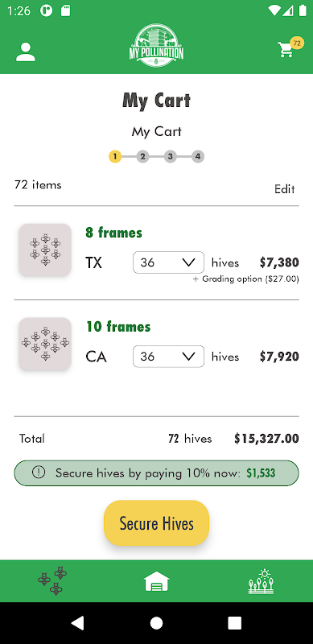Open the user profile icon
Screen dimensions: 313x644
[26, 52]
